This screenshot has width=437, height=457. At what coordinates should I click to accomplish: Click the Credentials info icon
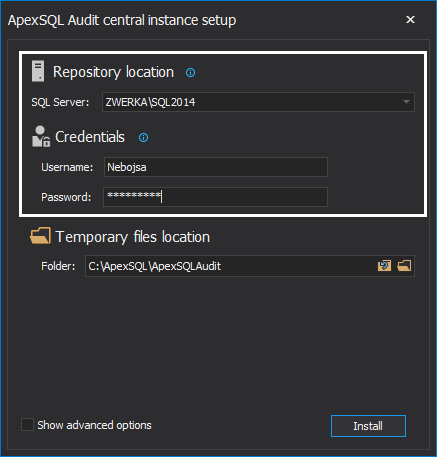click(x=143, y=137)
